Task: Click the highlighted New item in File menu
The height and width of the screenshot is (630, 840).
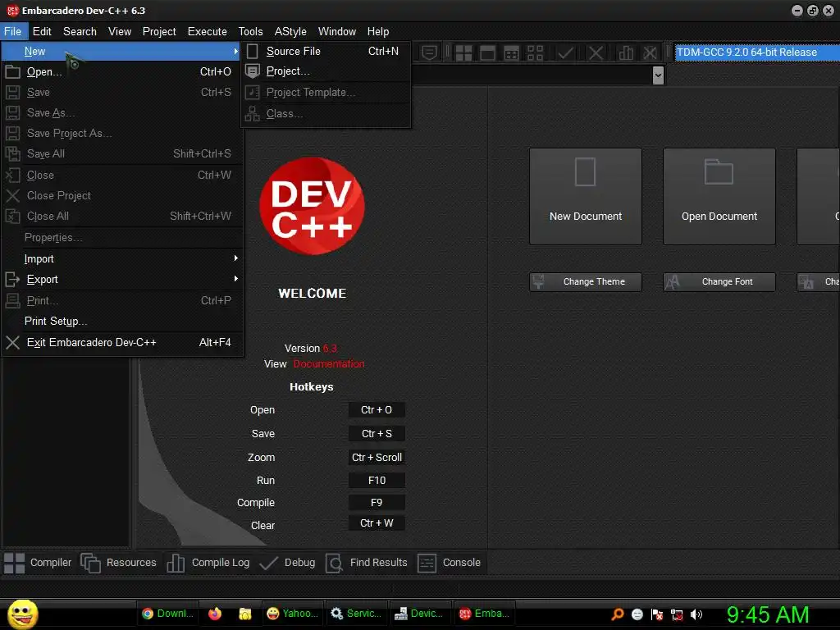Action: (x=121, y=52)
